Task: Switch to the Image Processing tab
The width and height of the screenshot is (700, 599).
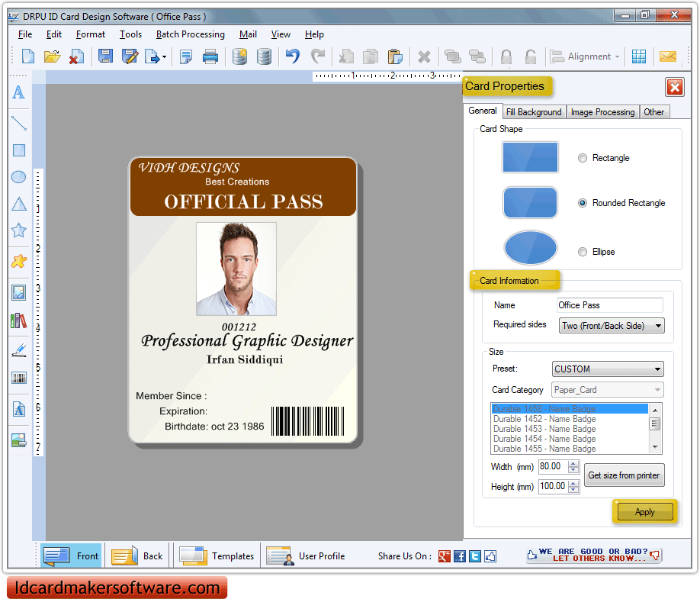Action: click(602, 112)
